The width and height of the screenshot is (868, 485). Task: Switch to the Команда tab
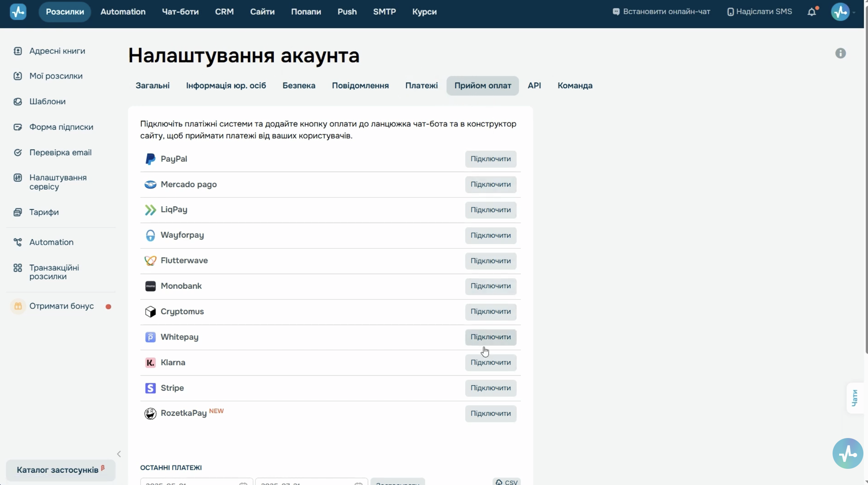(x=575, y=85)
